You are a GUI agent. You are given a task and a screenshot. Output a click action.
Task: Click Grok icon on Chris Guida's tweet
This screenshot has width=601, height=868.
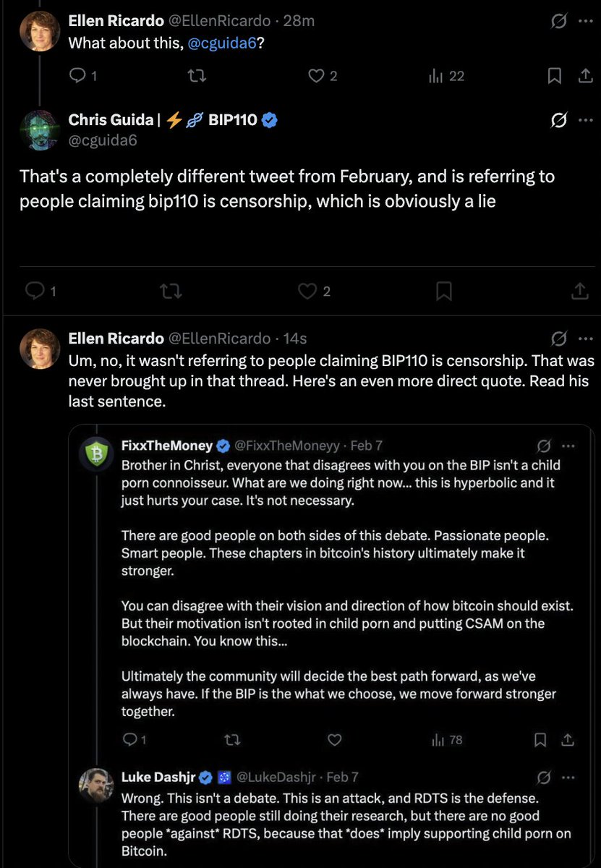[x=558, y=120]
